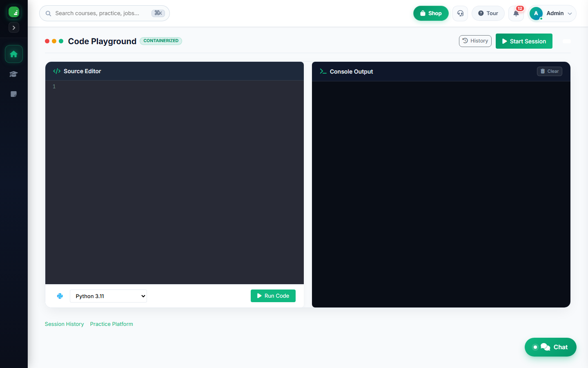Click inside the console output area
Screen dimensions: 588x368
[x=441, y=194]
